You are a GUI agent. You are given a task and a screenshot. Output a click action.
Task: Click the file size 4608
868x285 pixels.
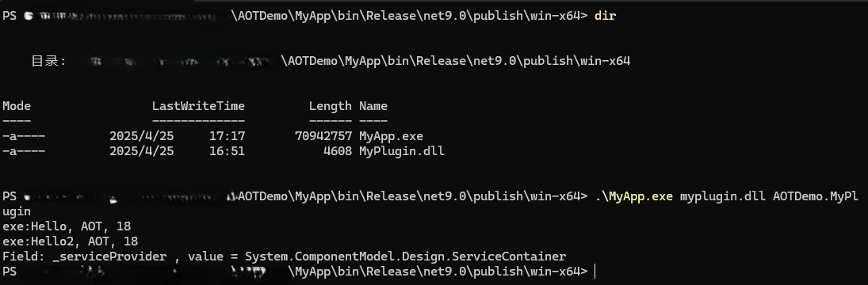tap(338, 150)
